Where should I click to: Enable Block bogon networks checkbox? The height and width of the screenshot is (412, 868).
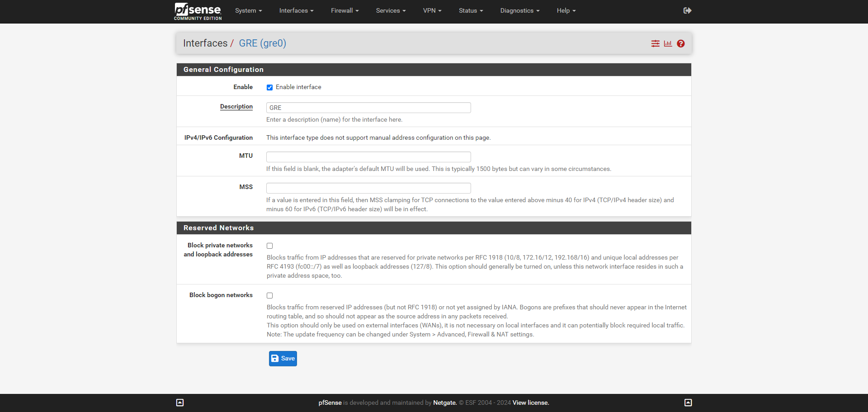[x=269, y=296]
